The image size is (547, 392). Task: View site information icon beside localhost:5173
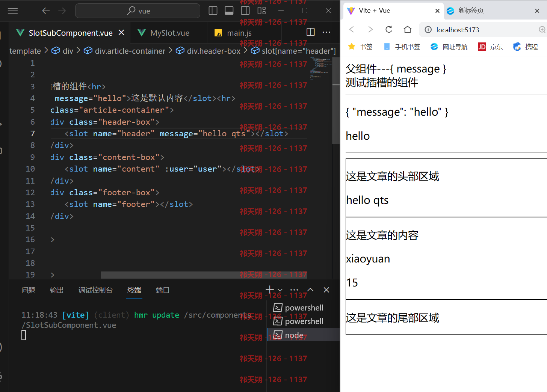click(x=428, y=30)
